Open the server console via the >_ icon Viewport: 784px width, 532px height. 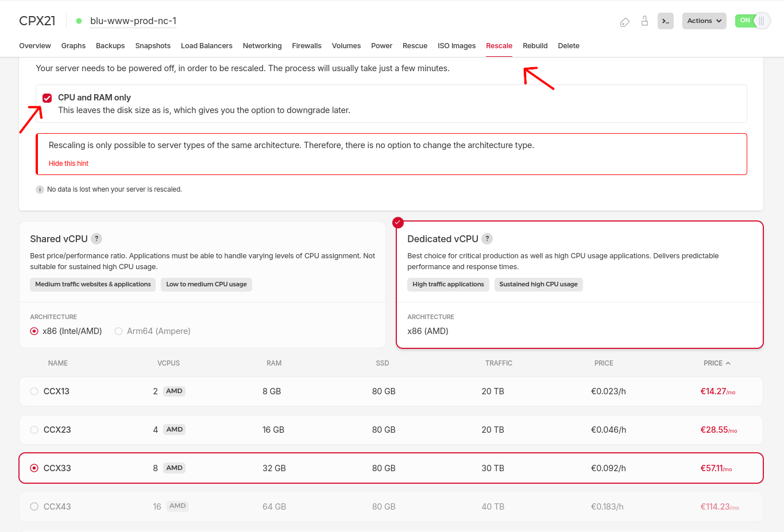(665, 21)
